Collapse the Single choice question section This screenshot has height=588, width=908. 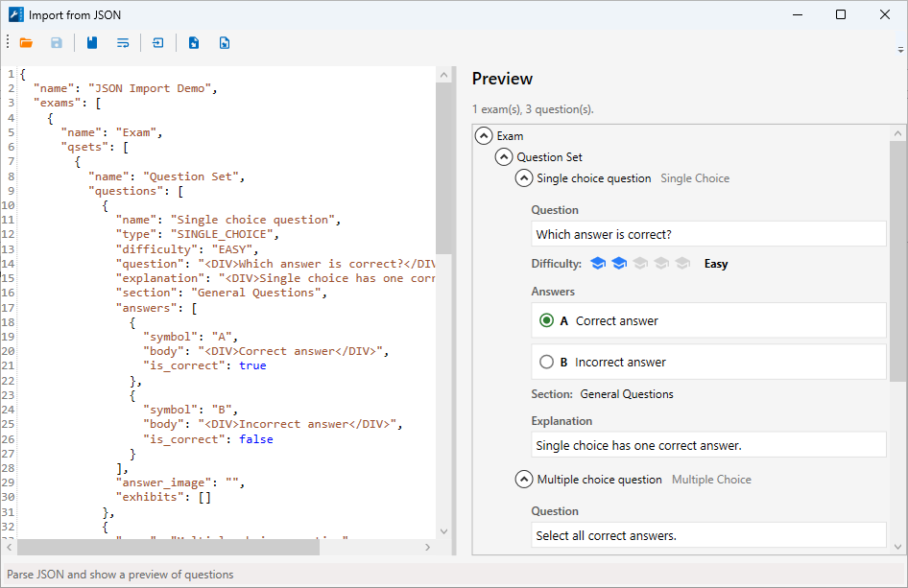click(524, 178)
